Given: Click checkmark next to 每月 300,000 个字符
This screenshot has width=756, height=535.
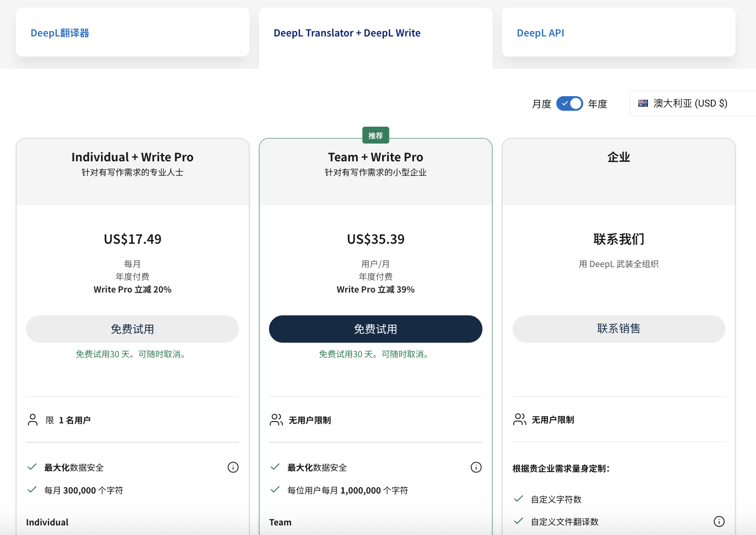Looking at the screenshot, I should 32,490.
